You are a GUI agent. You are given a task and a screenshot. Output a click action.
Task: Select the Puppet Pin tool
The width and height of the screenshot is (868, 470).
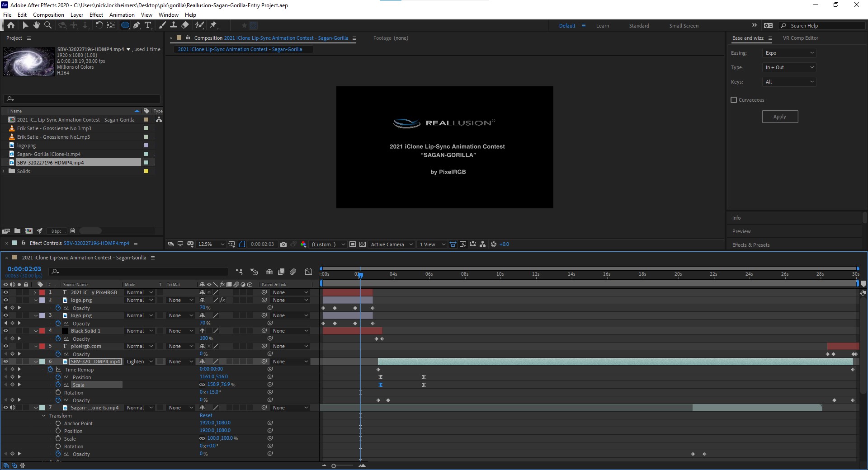213,25
